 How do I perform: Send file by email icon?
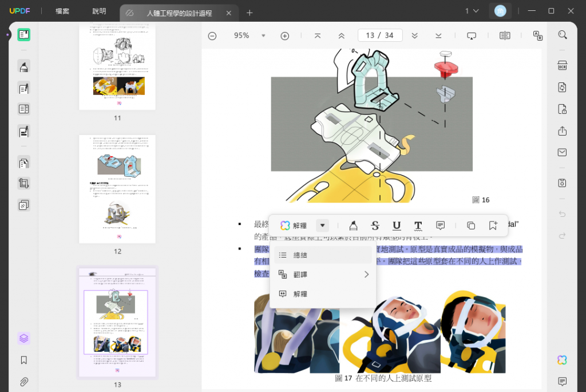562,152
